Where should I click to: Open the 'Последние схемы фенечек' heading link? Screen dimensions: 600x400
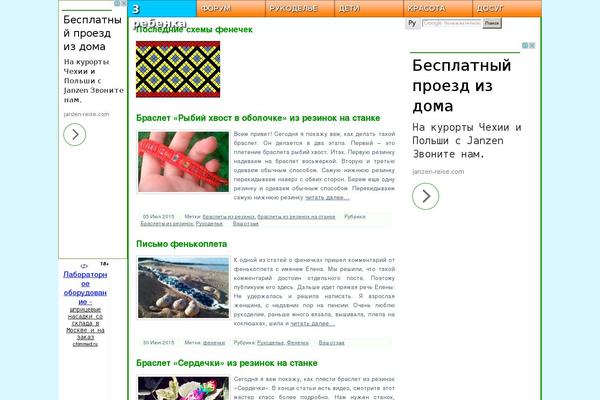click(194, 29)
